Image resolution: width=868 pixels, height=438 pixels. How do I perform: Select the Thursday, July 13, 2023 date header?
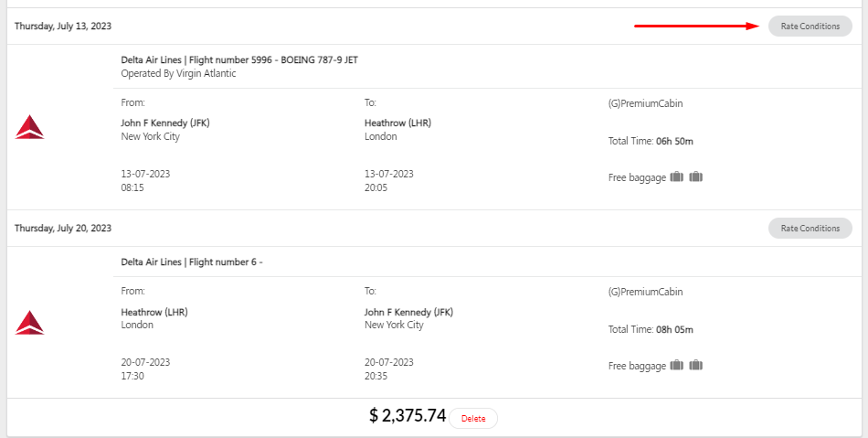[62, 26]
